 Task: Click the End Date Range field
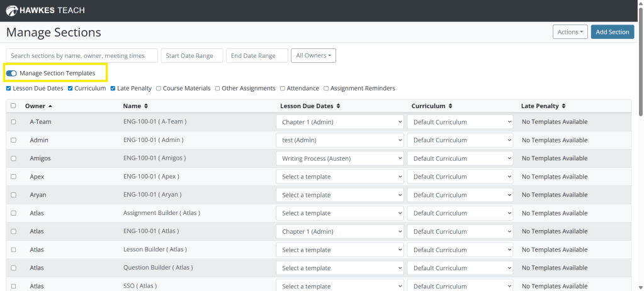tap(257, 56)
